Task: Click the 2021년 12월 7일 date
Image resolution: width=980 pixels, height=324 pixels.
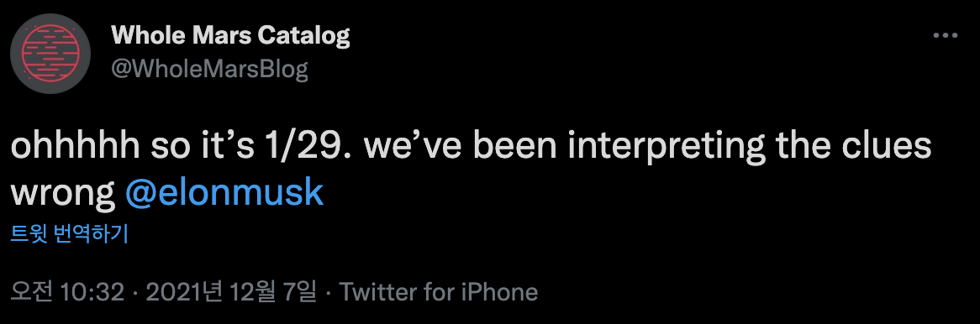Action: point(228,292)
